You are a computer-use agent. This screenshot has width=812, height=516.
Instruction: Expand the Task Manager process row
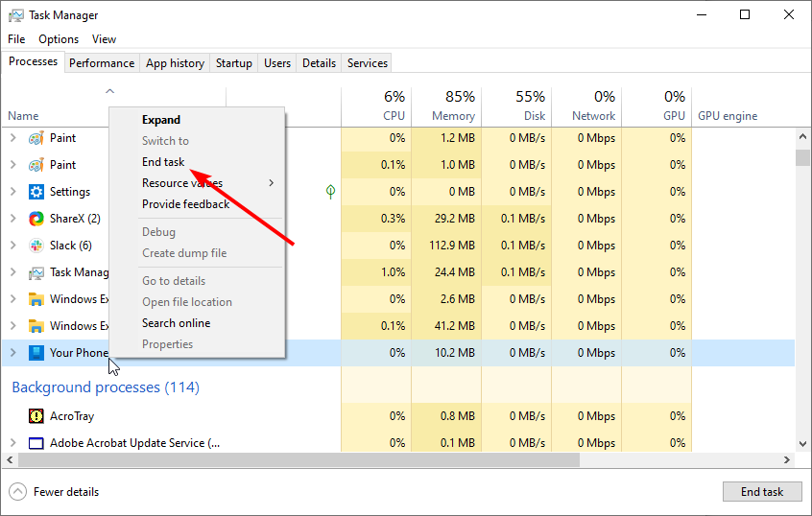click(13, 272)
